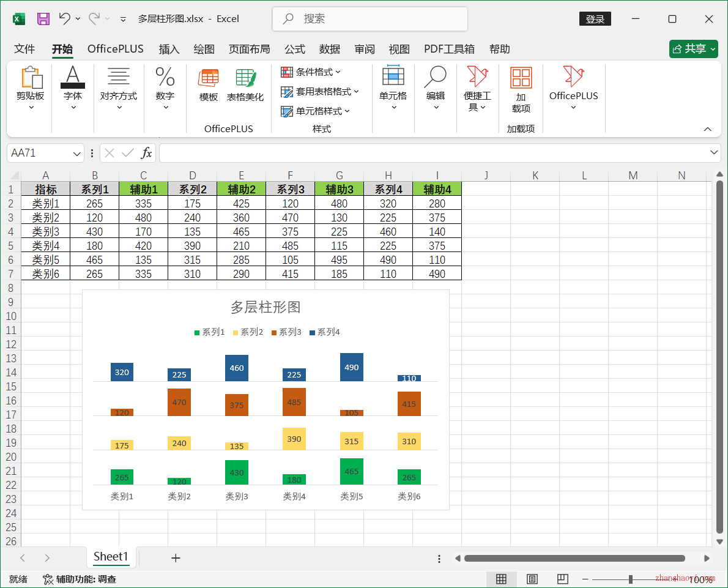Click the horizontal scrollbar thumb
Screen dimensions: 728x588
[x=574, y=558]
